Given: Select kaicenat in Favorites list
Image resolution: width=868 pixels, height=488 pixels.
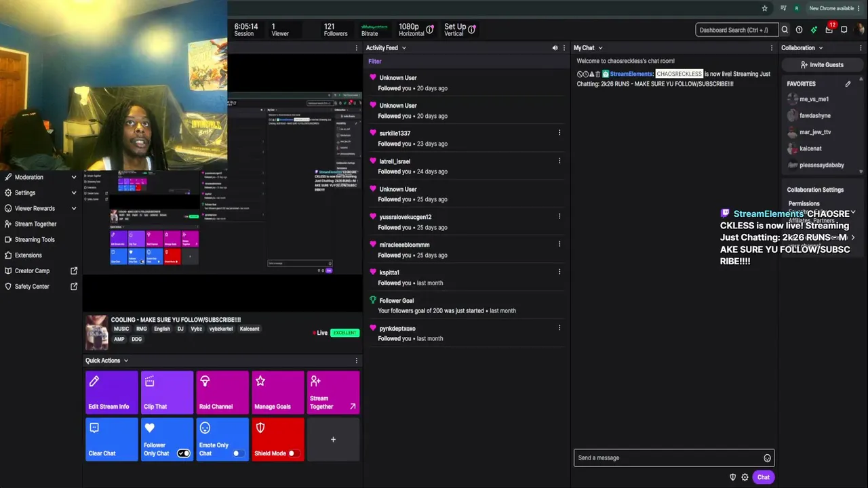Looking at the screenshot, I should [810, 148].
